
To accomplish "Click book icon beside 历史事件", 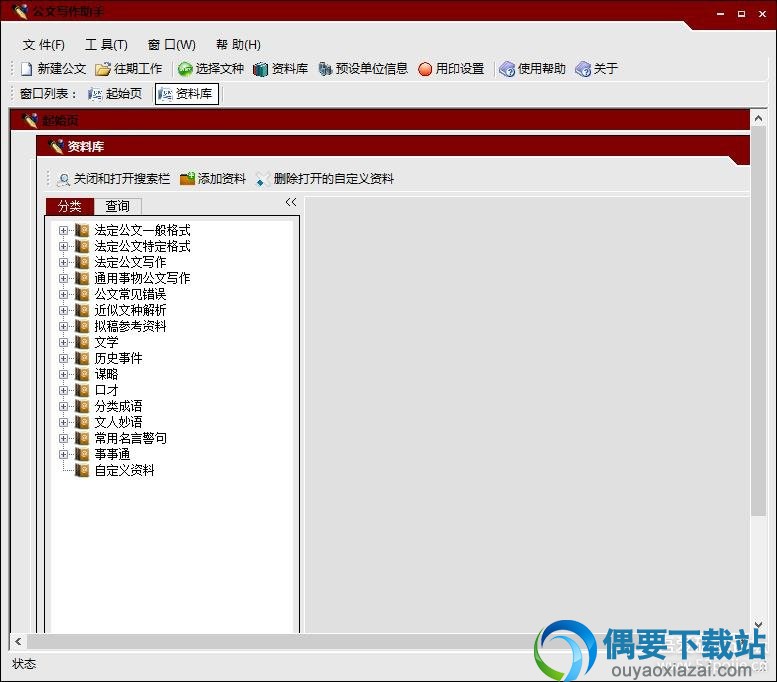I will click(x=82, y=358).
